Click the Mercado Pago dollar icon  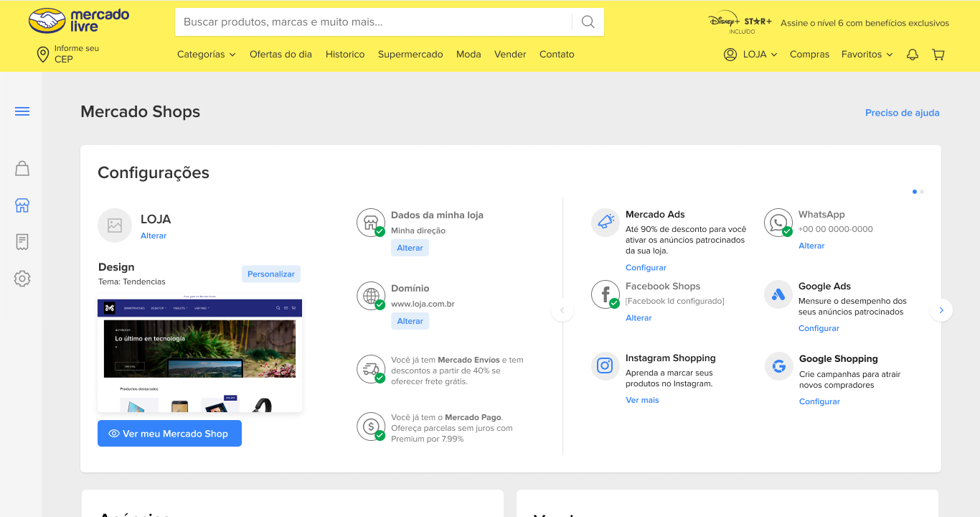371,427
